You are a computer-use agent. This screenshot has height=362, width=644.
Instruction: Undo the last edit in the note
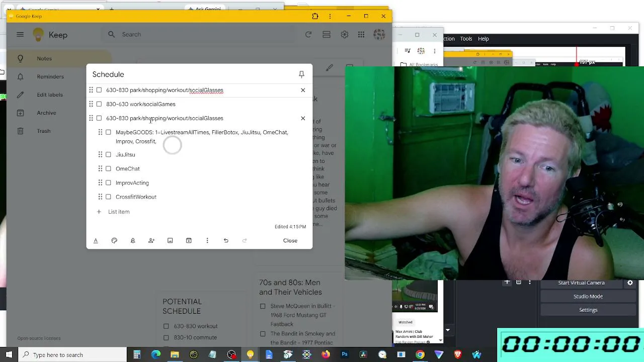226,241
